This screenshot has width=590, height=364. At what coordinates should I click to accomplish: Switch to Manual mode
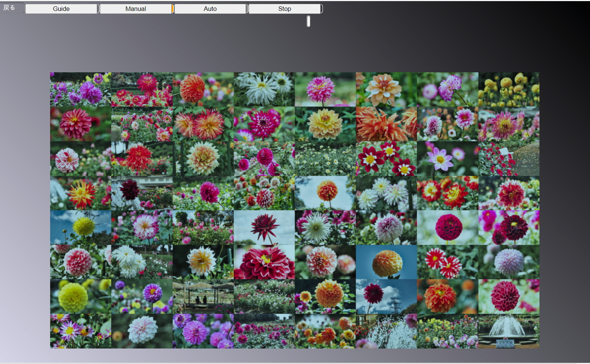pyautogui.click(x=136, y=9)
